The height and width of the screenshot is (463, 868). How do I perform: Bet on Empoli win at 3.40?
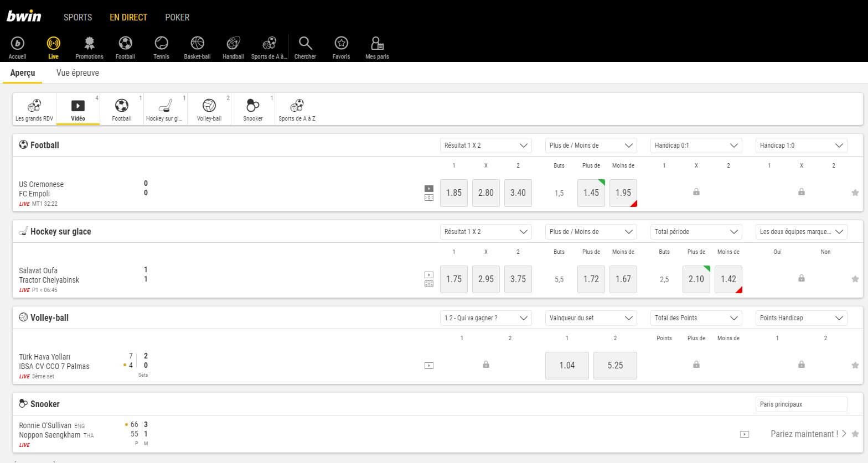(518, 193)
